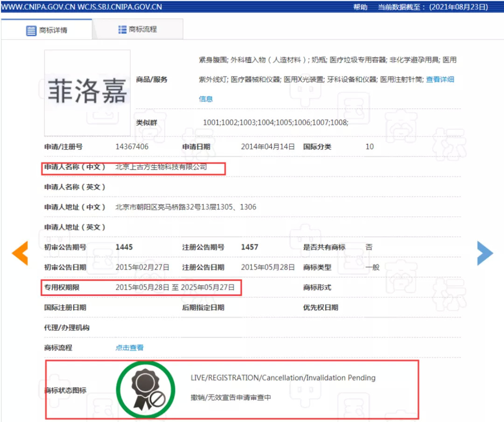The width and height of the screenshot is (504, 422).
Task: Click the 点击查看 trademark process link
Action: pyautogui.click(x=129, y=348)
